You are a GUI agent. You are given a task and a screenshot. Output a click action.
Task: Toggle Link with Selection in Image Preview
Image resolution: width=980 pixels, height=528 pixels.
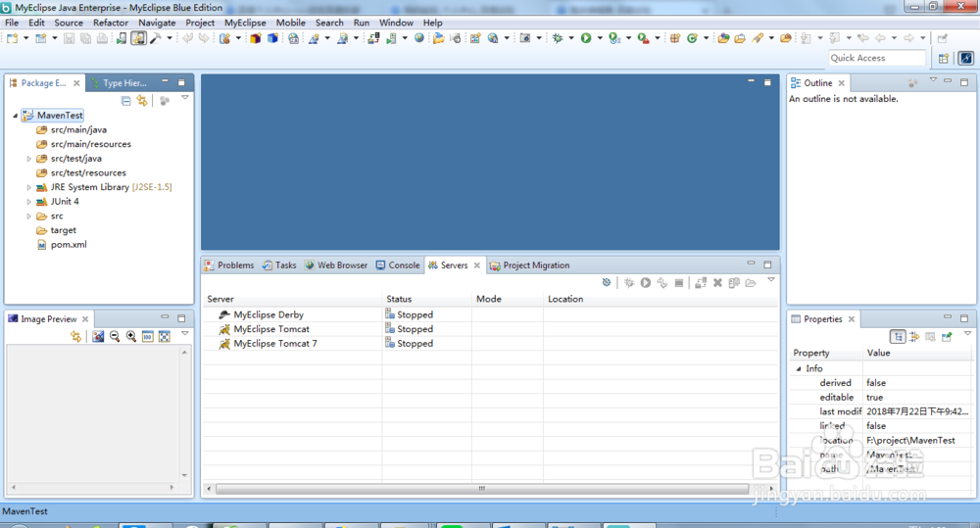[75, 337]
